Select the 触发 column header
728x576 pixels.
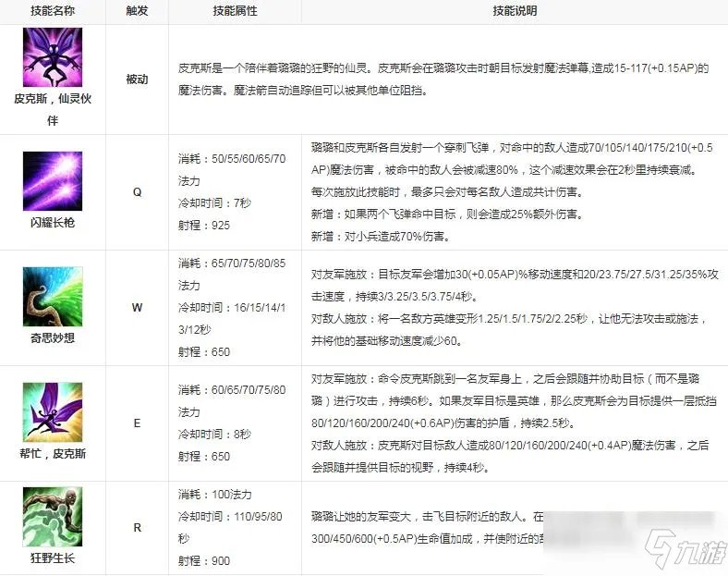pyautogui.click(x=137, y=11)
